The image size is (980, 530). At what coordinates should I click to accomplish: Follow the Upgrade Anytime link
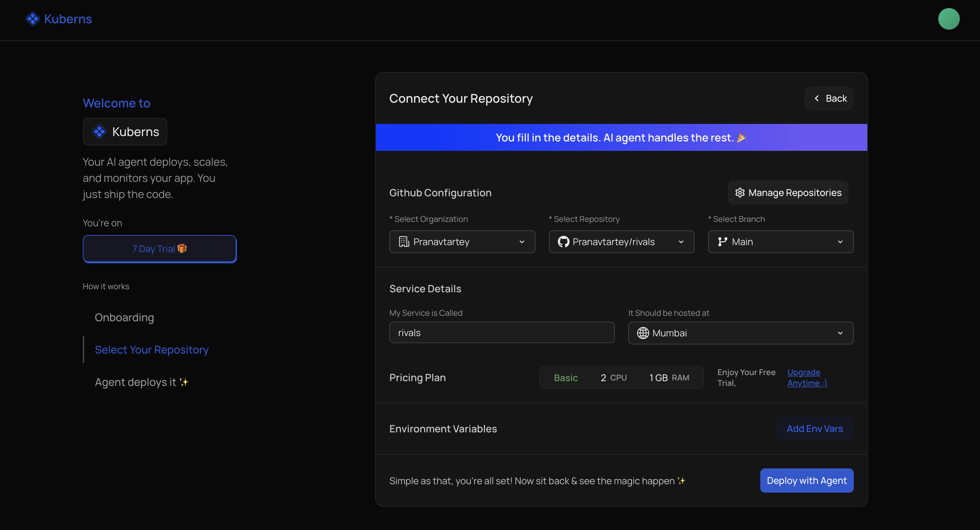pos(807,378)
